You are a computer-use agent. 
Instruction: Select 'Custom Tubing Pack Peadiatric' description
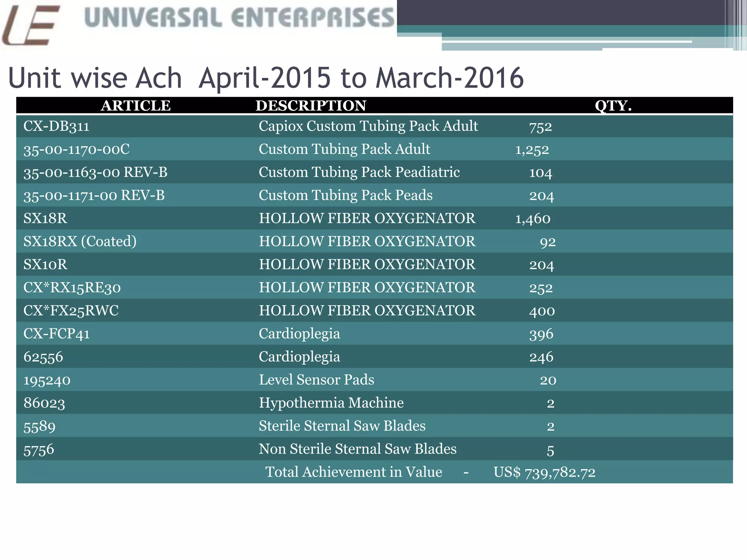pyautogui.click(x=359, y=172)
